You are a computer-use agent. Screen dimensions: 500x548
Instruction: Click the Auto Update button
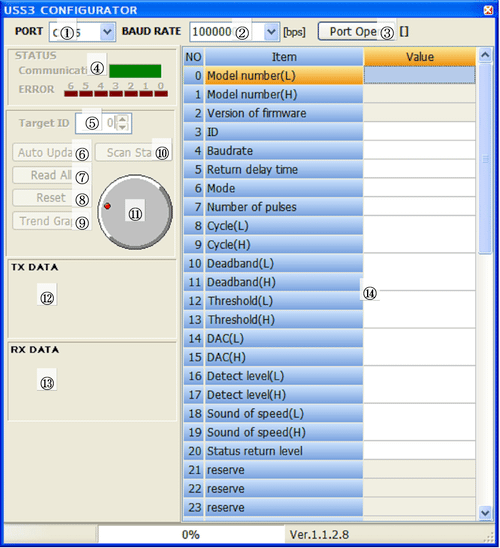pyautogui.click(x=51, y=153)
